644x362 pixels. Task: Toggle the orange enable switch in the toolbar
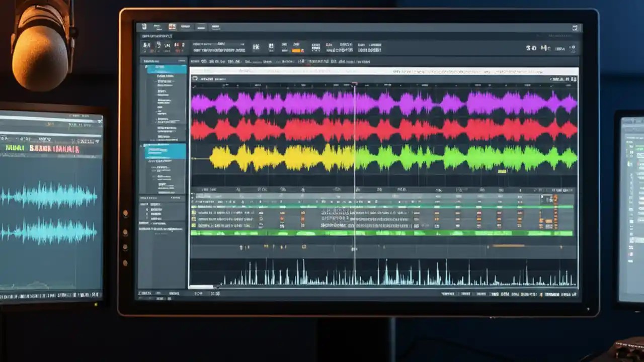[297, 51]
